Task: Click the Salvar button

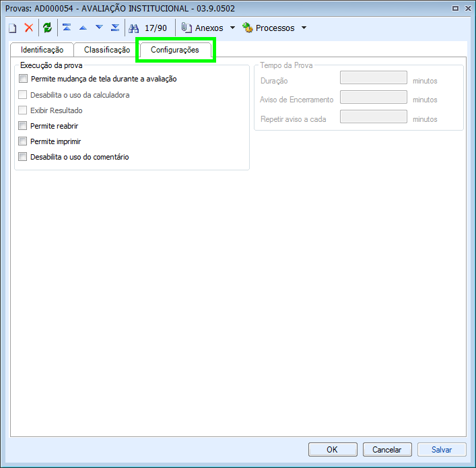Action: pos(442,449)
